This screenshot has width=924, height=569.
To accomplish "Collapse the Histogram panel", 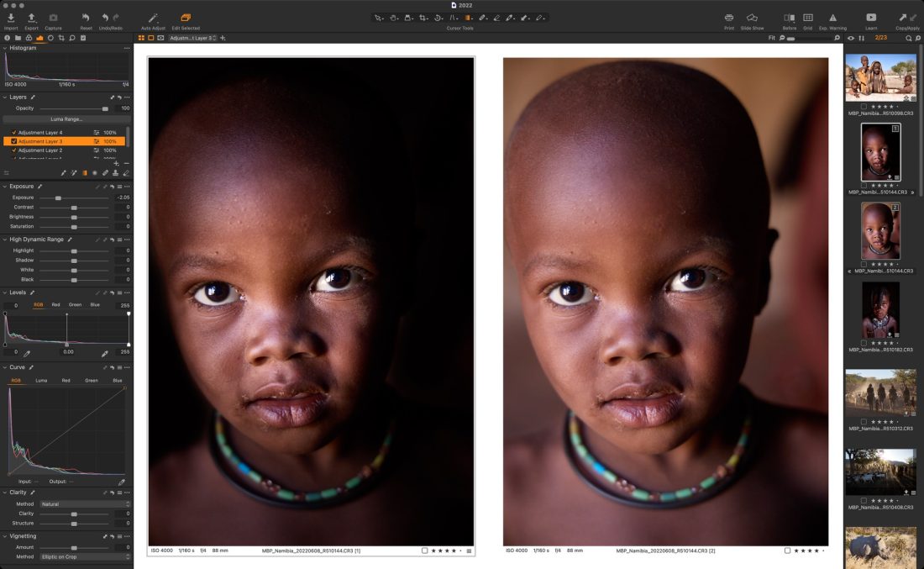I will 4,49.
